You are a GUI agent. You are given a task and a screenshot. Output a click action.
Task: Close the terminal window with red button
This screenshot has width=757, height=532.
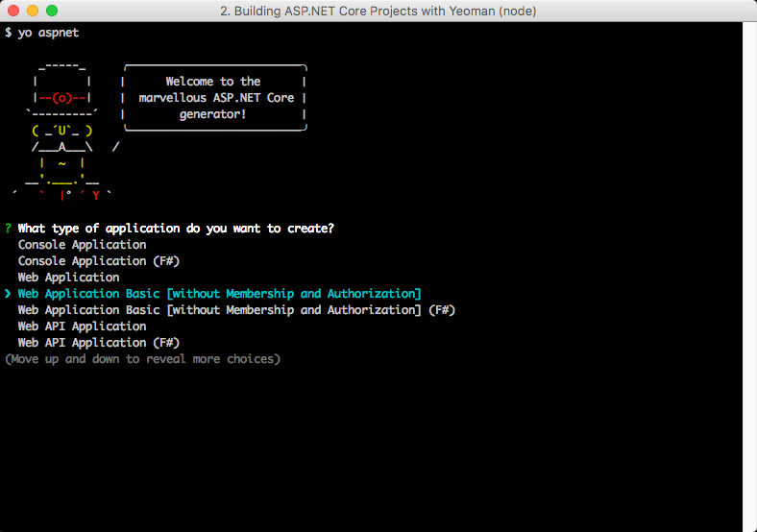[13, 11]
